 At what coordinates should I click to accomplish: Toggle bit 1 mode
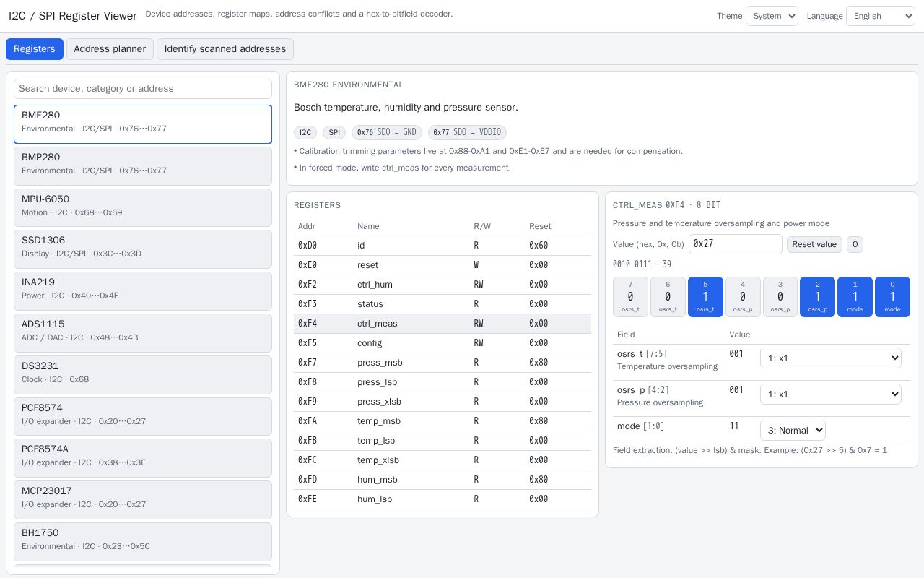point(855,297)
